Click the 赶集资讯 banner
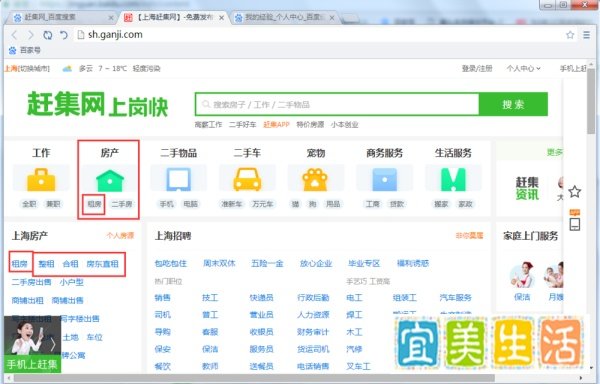Viewport: 600px width, 384px height. click(527, 188)
